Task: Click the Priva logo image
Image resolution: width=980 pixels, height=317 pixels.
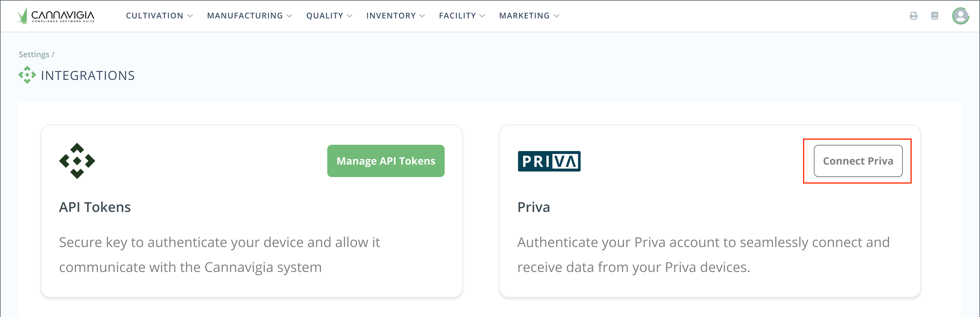Action: tap(549, 161)
